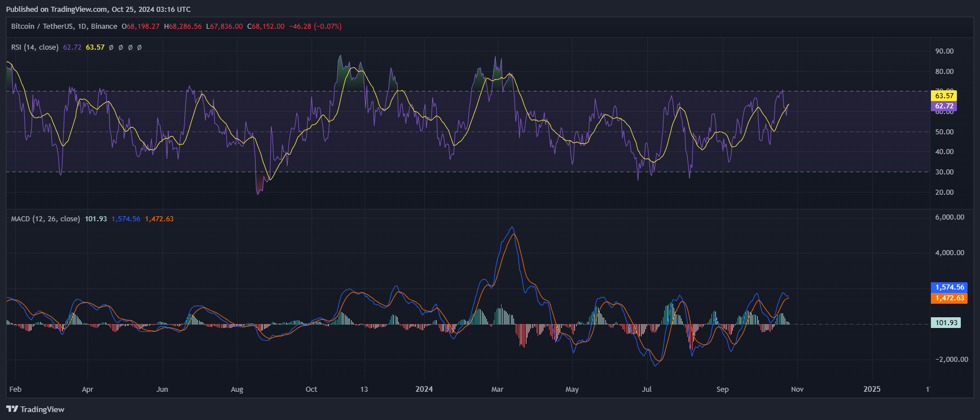Click the RSI (14, close) indicator label
Image resolution: width=980 pixels, height=420 pixels.
35,47
